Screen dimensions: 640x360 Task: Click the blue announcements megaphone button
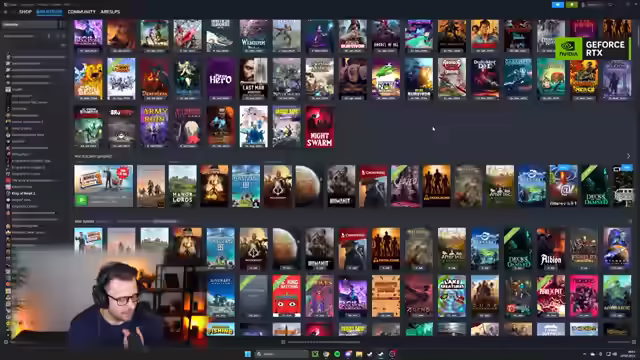(x=558, y=4)
